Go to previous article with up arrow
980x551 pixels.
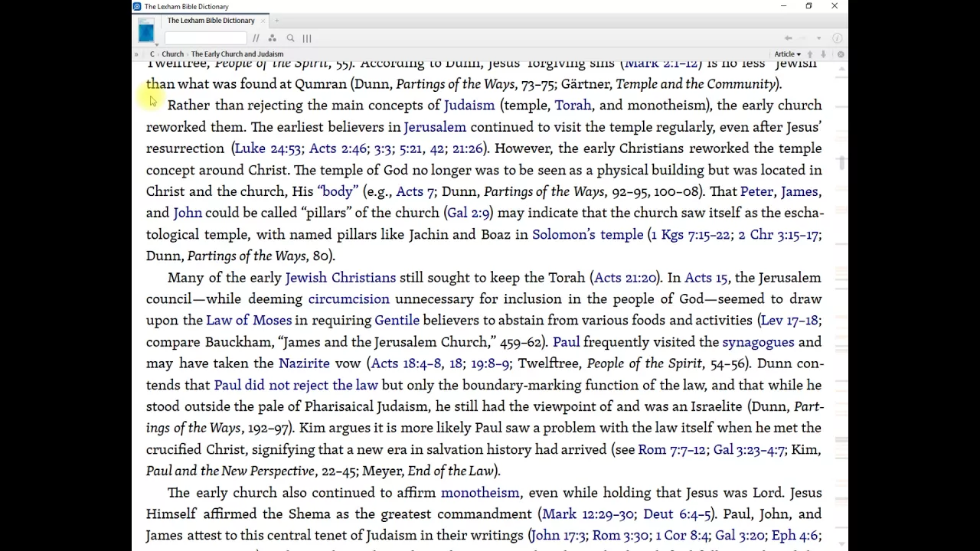coord(810,54)
